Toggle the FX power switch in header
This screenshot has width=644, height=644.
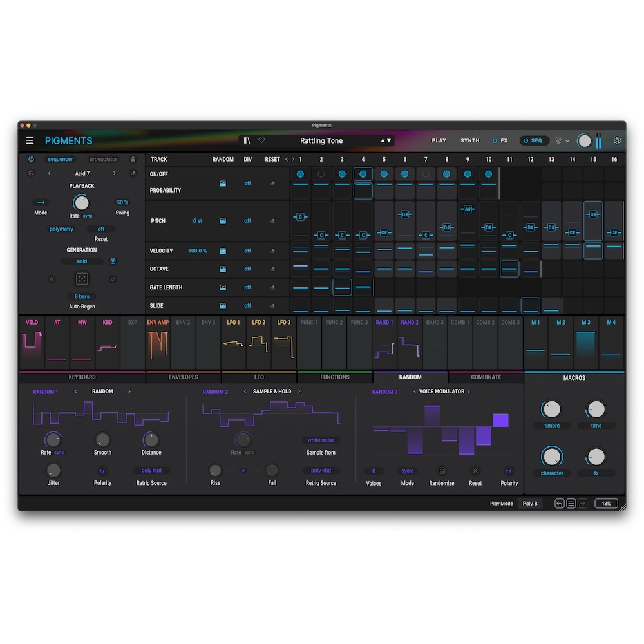[x=495, y=140]
